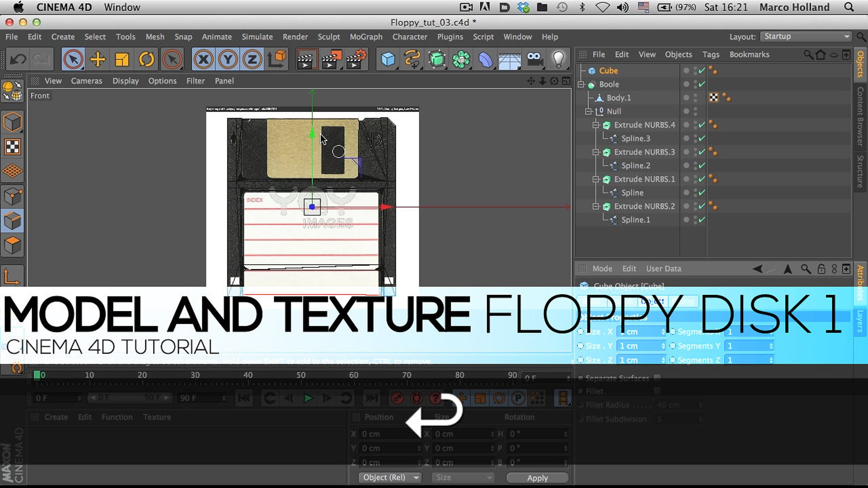Click the Object Manager home icon

click(821, 55)
